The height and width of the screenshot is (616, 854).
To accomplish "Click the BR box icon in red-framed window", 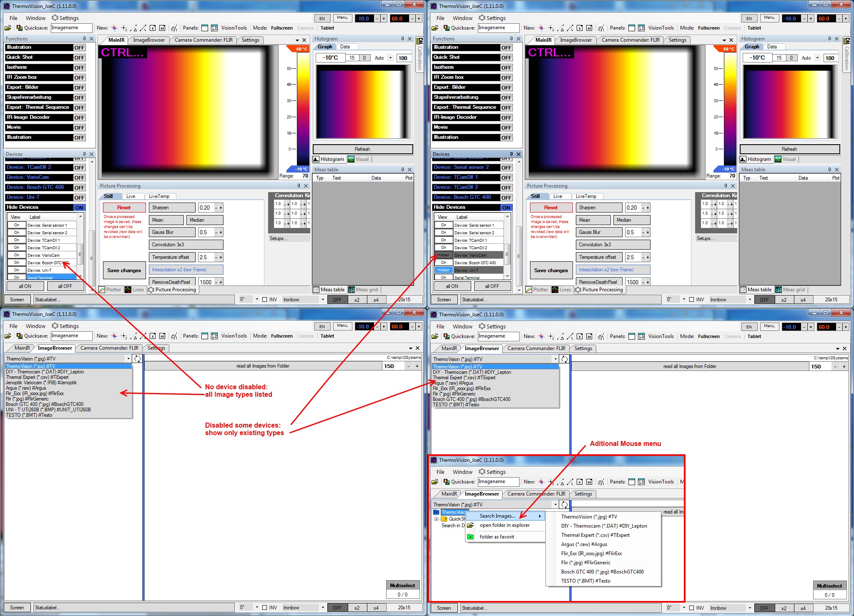I will click(x=589, y=482).
